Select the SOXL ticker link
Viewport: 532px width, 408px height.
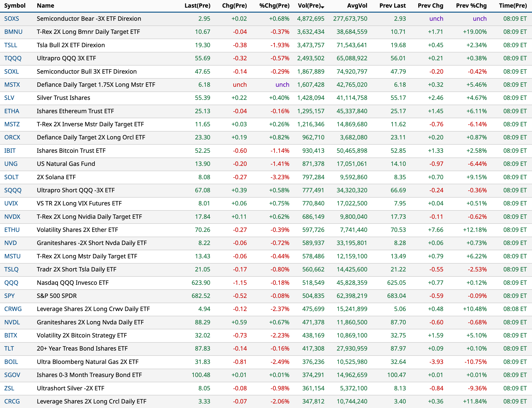(11, 72)
